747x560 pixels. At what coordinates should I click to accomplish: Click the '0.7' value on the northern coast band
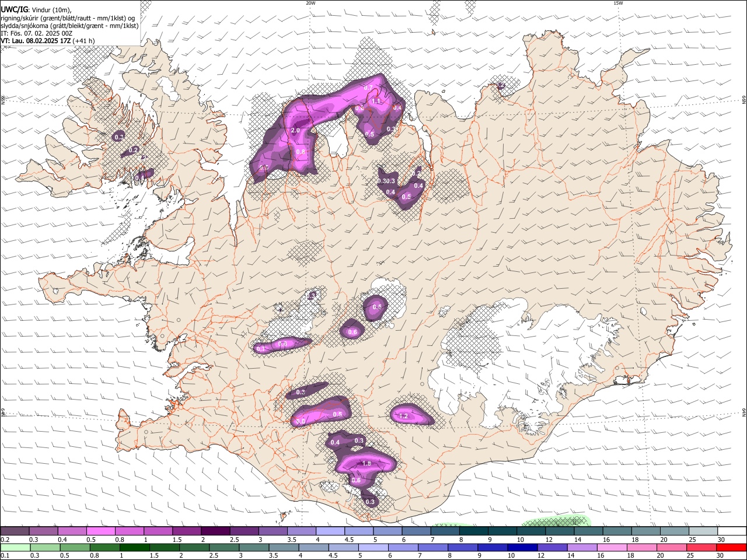click(x=368, y=88)
